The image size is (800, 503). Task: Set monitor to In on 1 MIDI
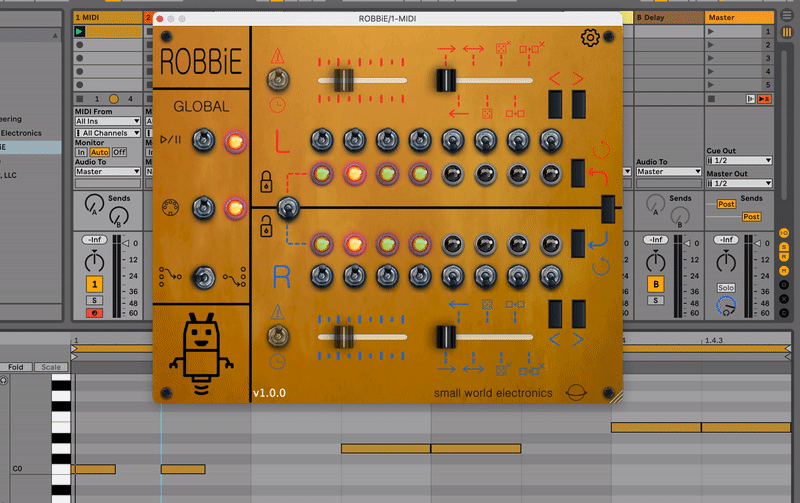pyautogui.click(x=81, y=152)
